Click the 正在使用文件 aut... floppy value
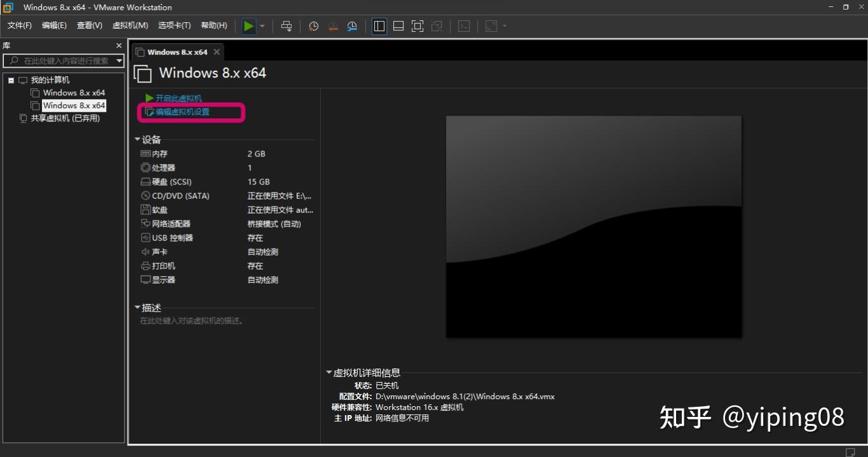 [280, 210]
